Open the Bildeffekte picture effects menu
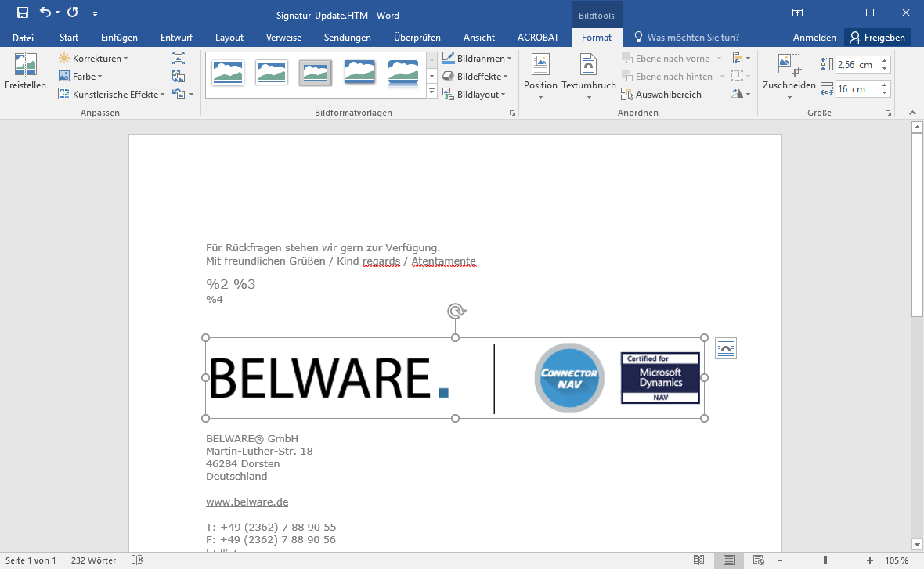 [475, 77]
